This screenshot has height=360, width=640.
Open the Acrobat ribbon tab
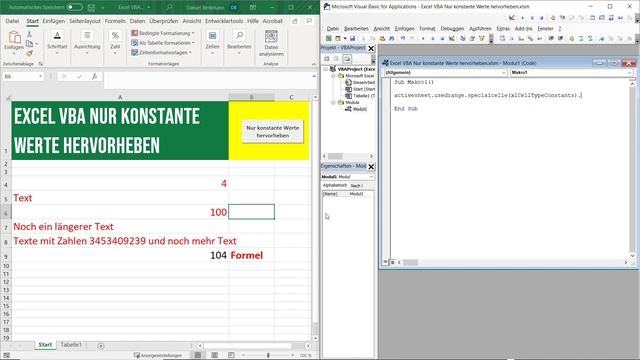pyautogui.click(x=272, y=21)
